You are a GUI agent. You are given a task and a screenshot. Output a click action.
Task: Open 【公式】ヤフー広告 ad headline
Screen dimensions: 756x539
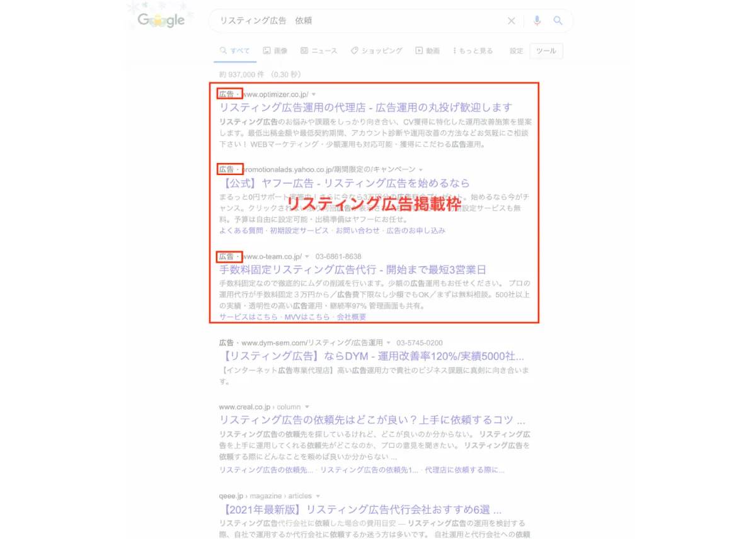(345, 183)
